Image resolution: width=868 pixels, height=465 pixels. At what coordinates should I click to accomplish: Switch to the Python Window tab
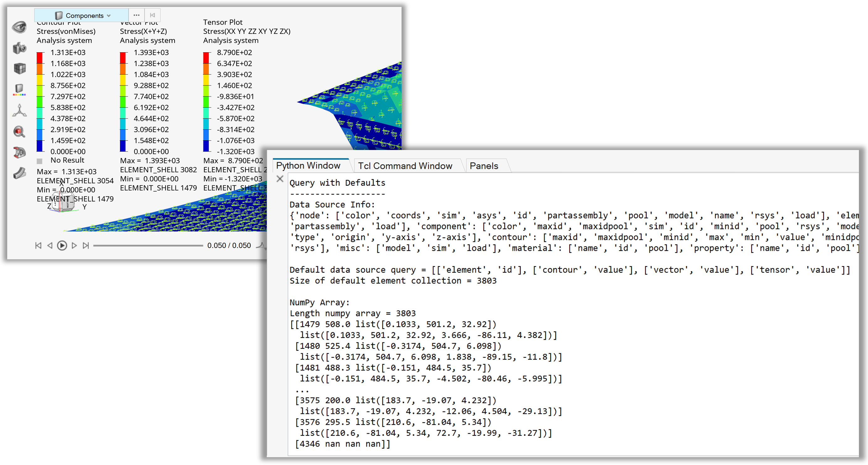[x=308, y=165]
